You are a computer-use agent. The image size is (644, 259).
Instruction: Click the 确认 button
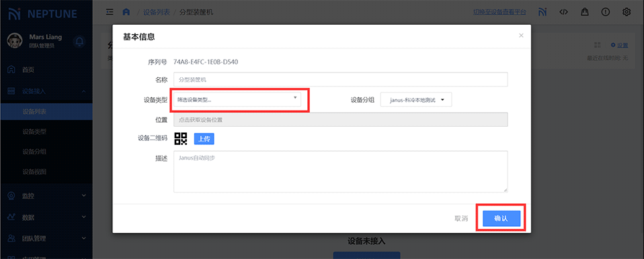pyautogui.click(x=501, y=219)
